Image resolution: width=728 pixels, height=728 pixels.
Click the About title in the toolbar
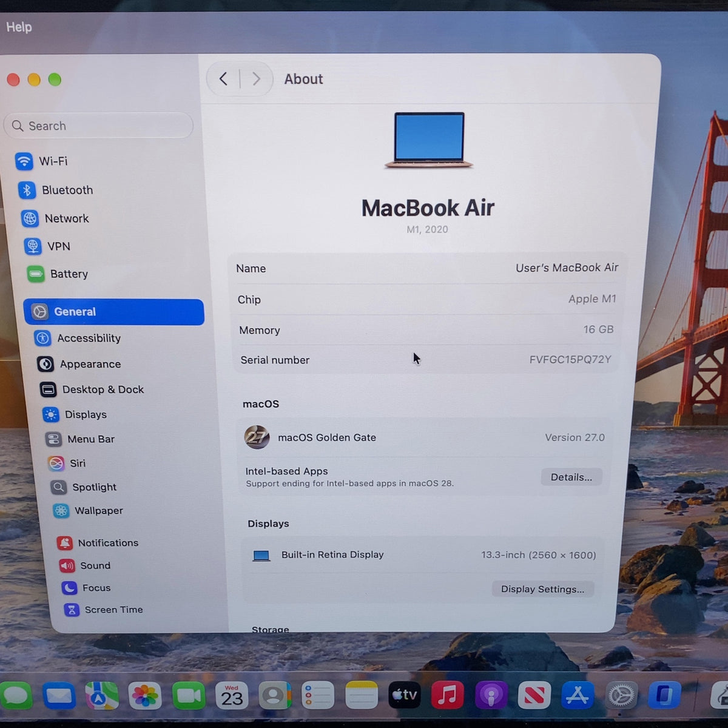coord(303,79)
